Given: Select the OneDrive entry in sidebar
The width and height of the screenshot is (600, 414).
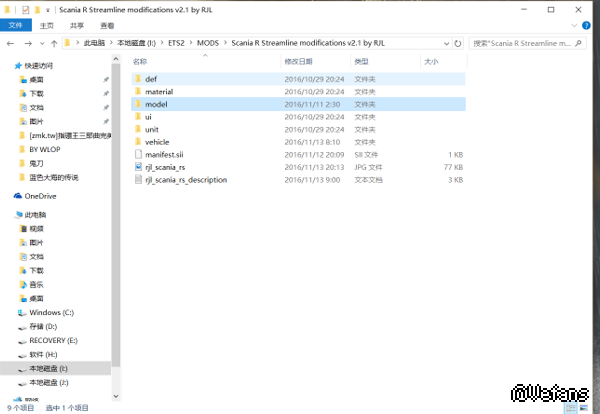Looking at the screenshot, I should click(x=40, y=196).
